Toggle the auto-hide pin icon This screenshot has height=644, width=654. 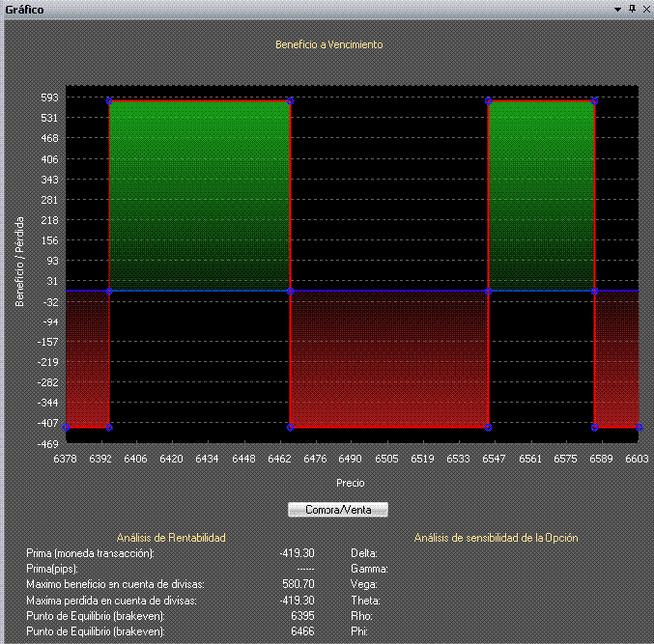(x=631, y=9)
